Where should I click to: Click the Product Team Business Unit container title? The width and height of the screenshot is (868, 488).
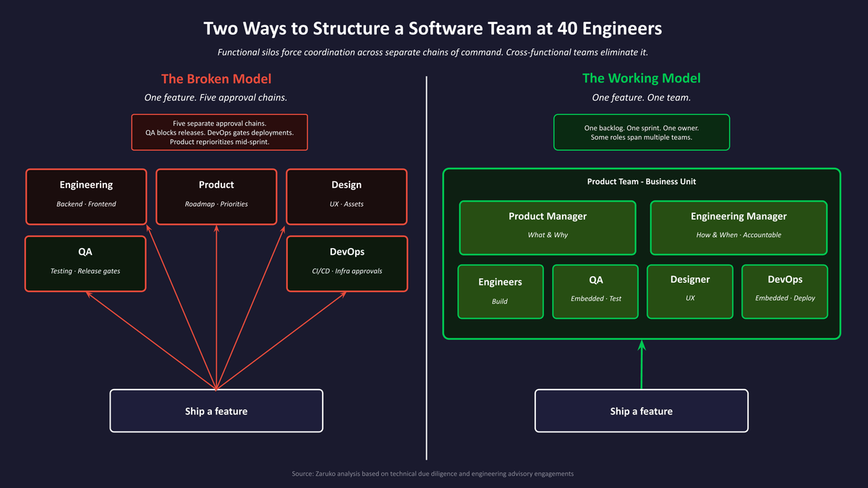(641, 181)
